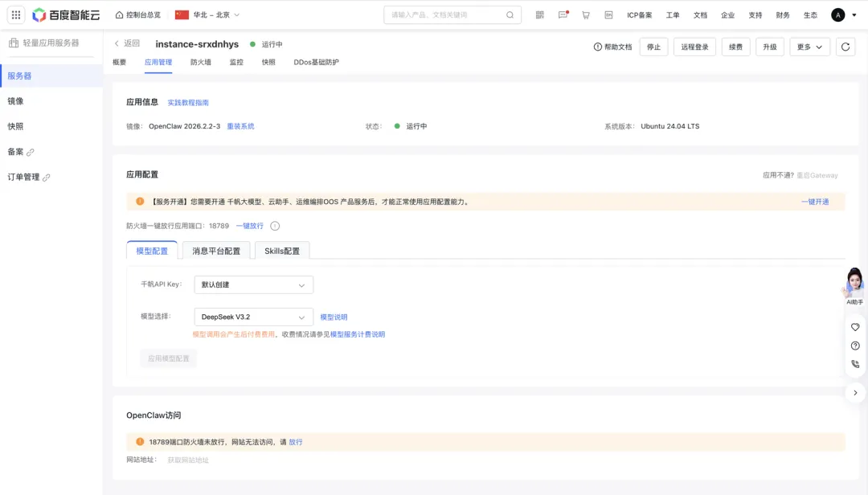This screenshot has width=868, height=495.
Task: Select 服务器 in the sidebar
Action: pos(51,76)
